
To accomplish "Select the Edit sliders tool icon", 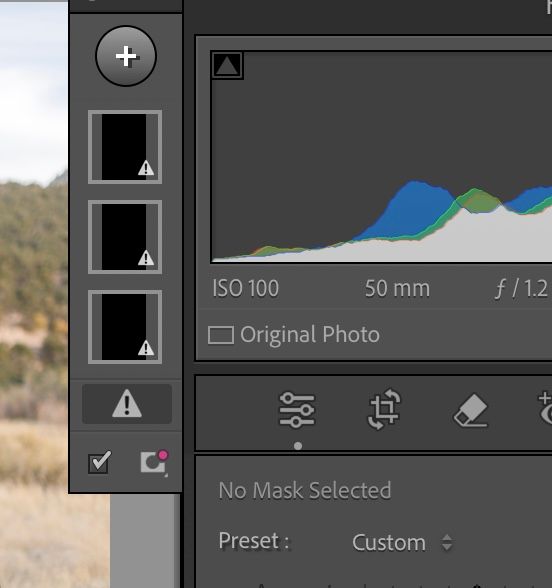I will click(297, 410).
